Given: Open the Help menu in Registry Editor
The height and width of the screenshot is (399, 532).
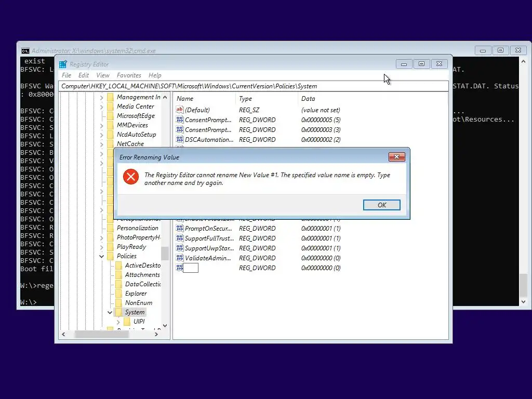Looking at the screenshot, I should 155,75.
